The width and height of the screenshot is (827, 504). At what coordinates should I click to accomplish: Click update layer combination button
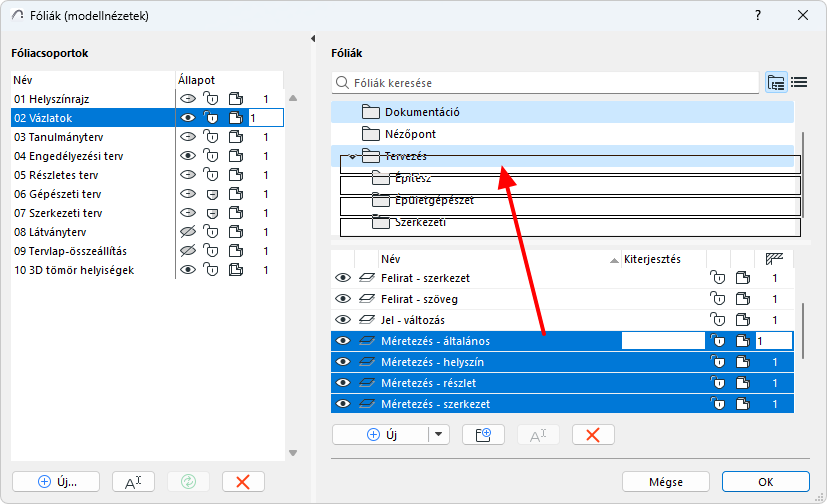coord(188,481)
